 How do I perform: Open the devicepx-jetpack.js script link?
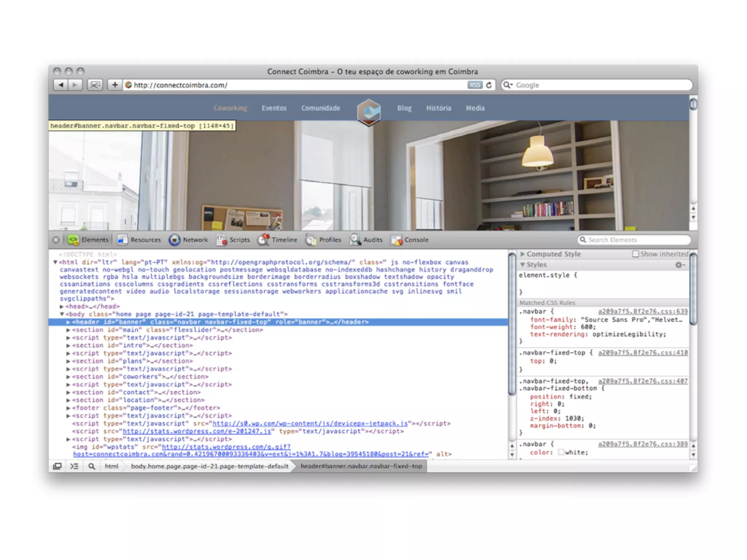(310, 424)
